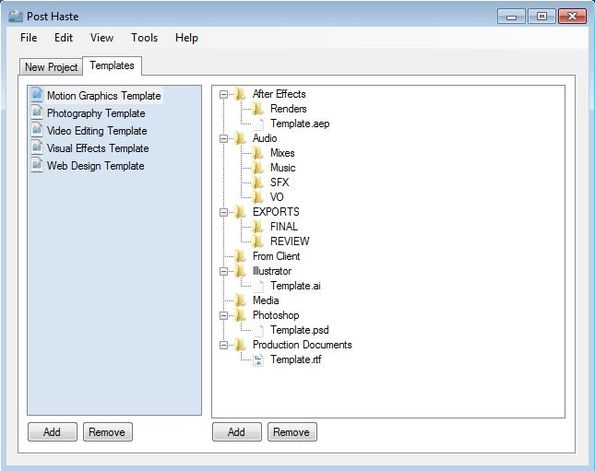Click the Template.aep file icon

pyautogui.click(x=258, y=123)
